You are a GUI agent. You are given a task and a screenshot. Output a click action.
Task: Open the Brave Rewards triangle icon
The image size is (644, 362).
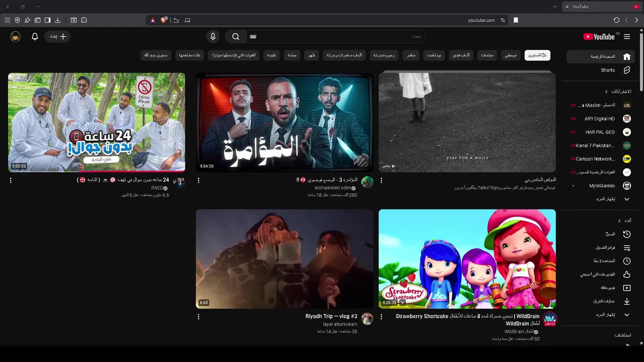[153, 20]
